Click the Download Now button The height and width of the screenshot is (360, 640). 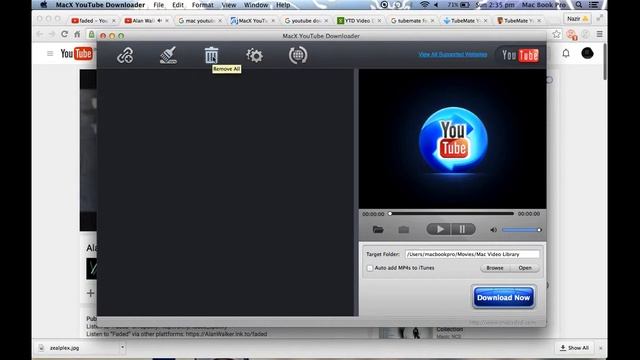coord(504,298)
